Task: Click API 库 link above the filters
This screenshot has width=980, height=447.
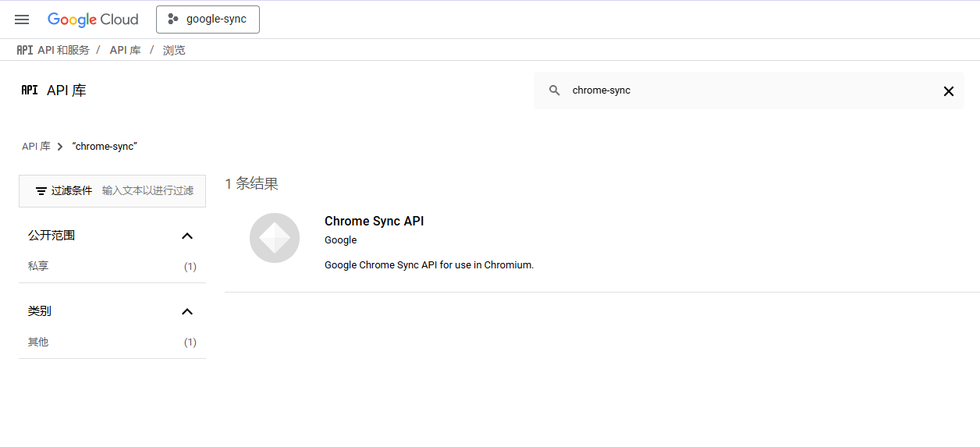Action: tap(36, 147)
